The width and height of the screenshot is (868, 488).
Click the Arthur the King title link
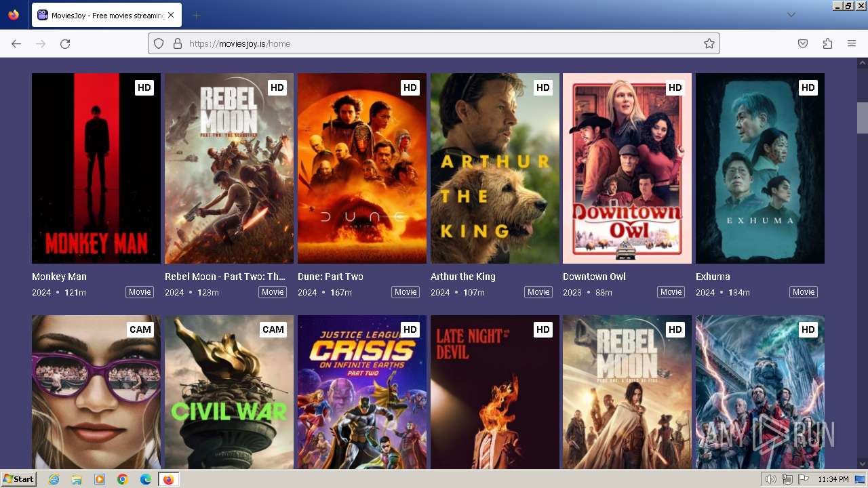[463, 277]
